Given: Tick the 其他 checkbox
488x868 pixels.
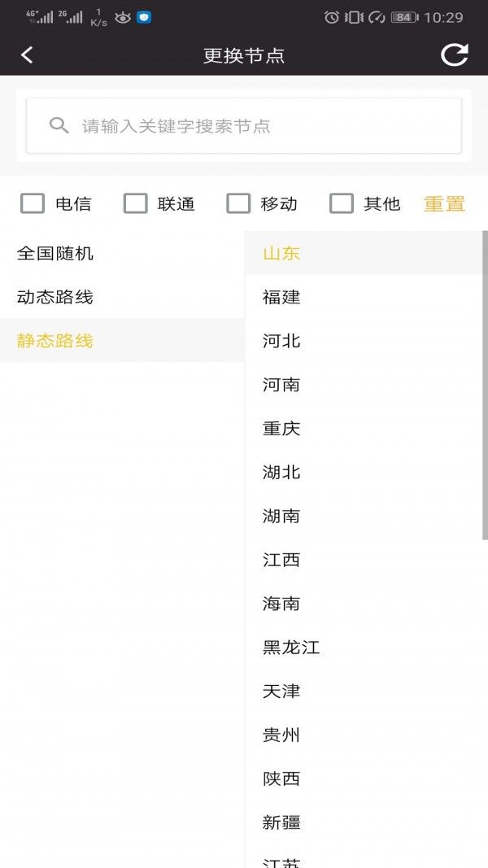Looking at the screenshot, I should coord(342,203).
